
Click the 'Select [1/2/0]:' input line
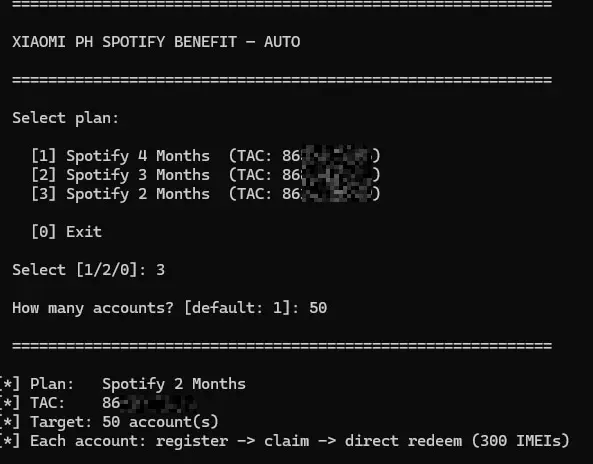click(88, 270)
